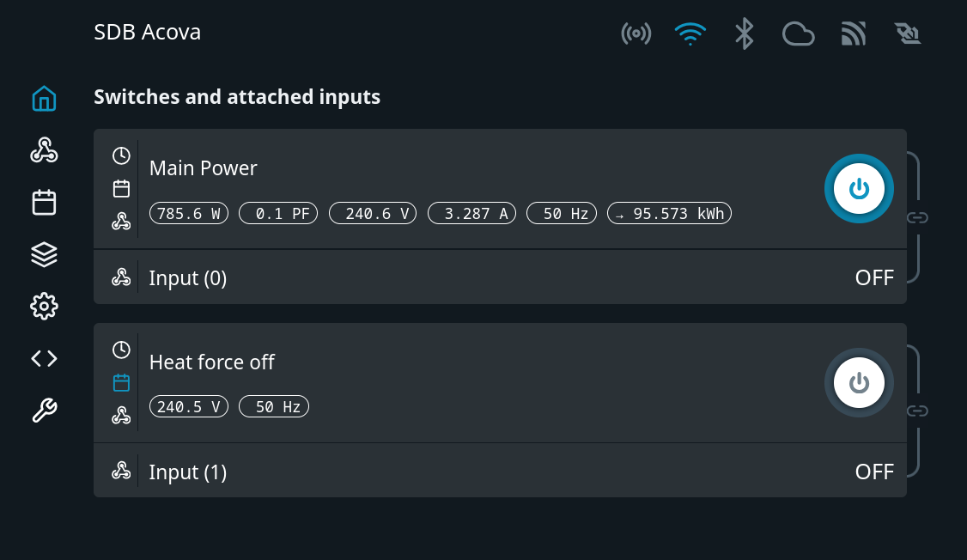967x560 pixels.
Task: Open the Home page in sidebar
Action: point(44,100)
